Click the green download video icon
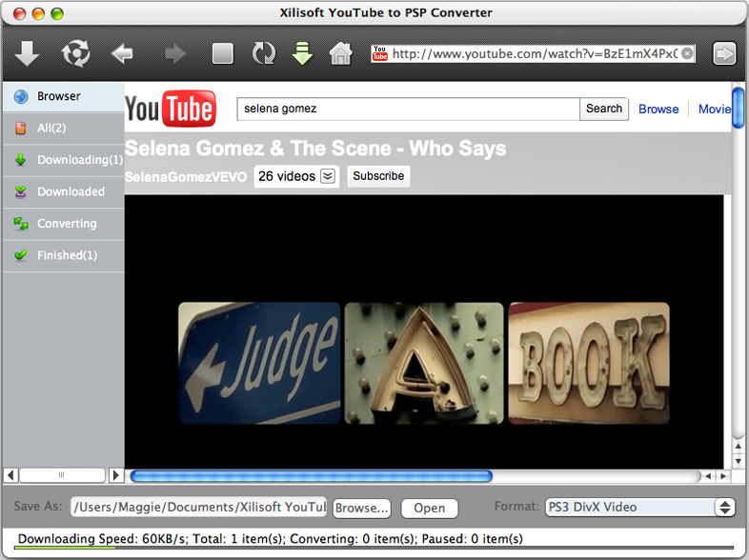 point(302,53)
